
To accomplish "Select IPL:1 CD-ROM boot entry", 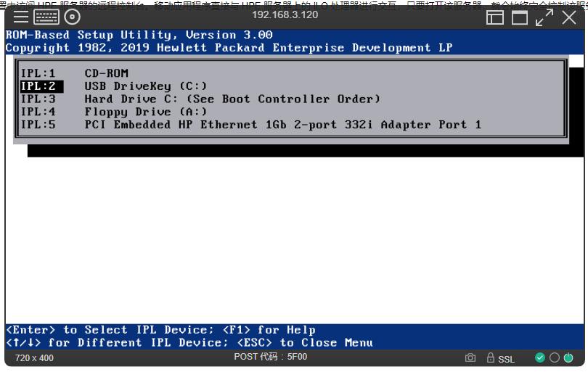I will point(74,73).
